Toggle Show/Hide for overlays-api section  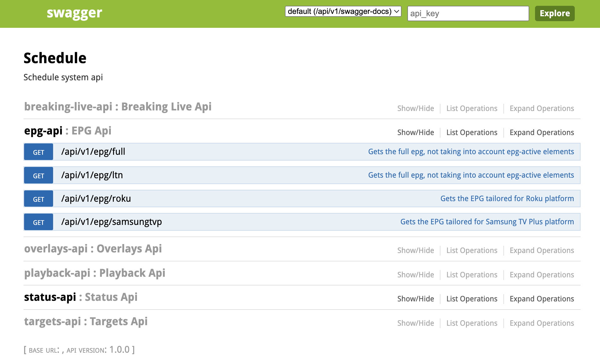[x=415, y=250]
